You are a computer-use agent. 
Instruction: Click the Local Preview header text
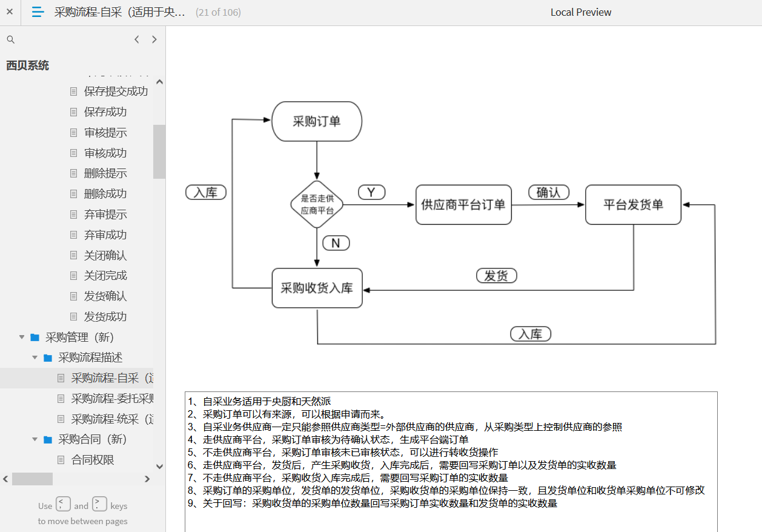coord(581,12)
